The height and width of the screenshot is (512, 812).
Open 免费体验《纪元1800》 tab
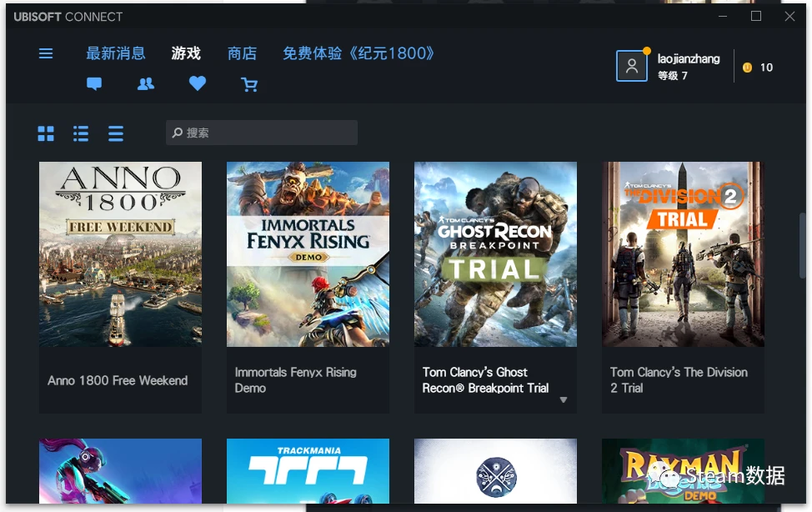tap(358, 53)
